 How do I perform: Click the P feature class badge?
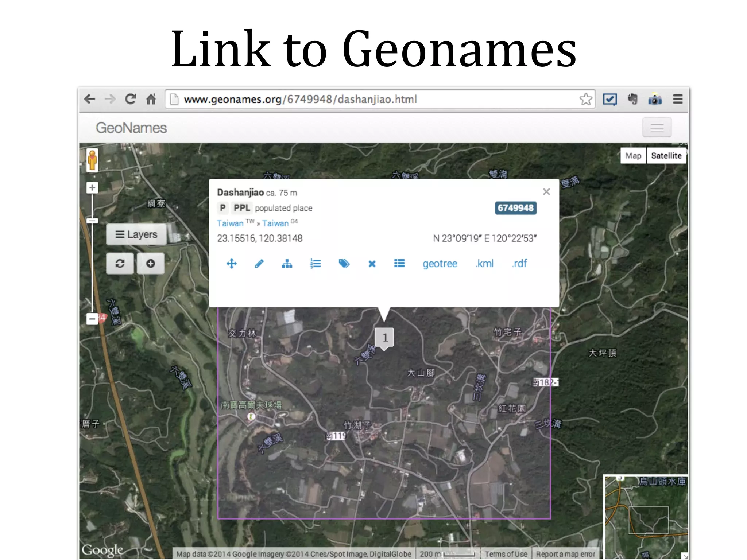tap(222, 208)
